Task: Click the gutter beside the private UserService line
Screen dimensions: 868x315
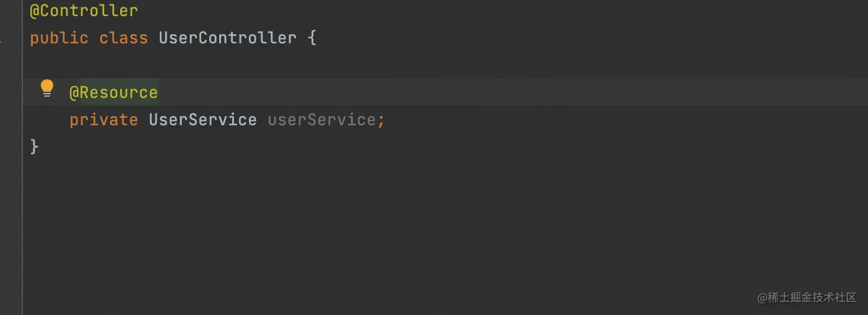Action: pyautogui.click(x=11, y=120)
